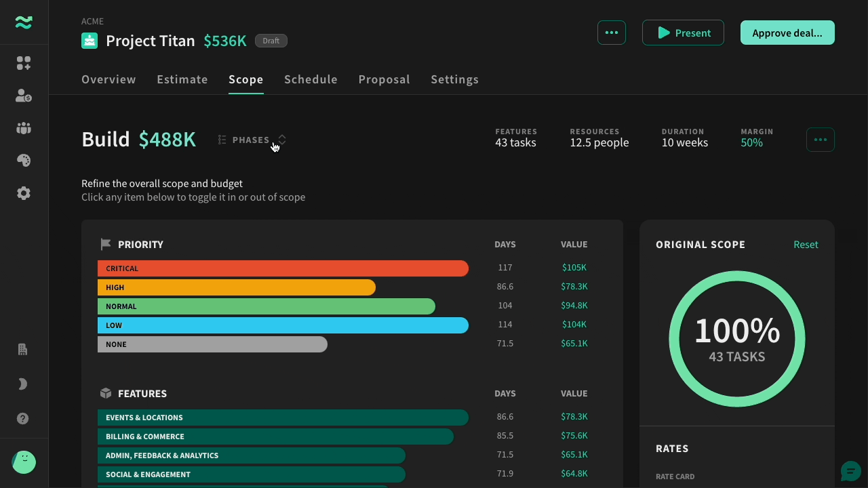868x488 pixels.
Task: Open the chat support bubble icon
Action: pyautogui.click(x=850, y=470)
